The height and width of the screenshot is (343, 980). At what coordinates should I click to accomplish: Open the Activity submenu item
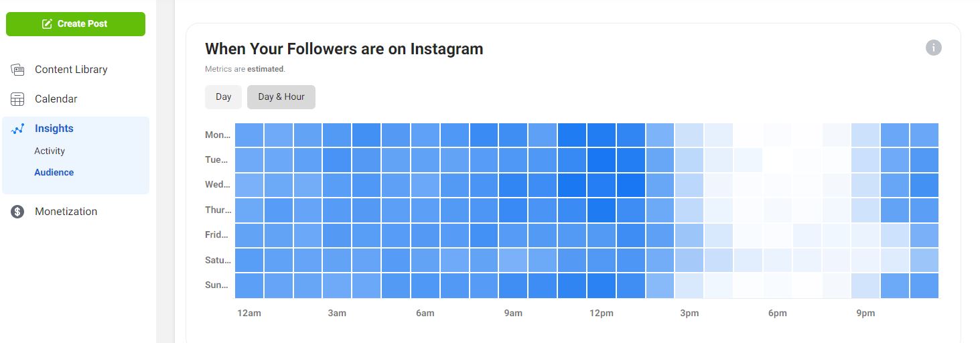[50, 151]
